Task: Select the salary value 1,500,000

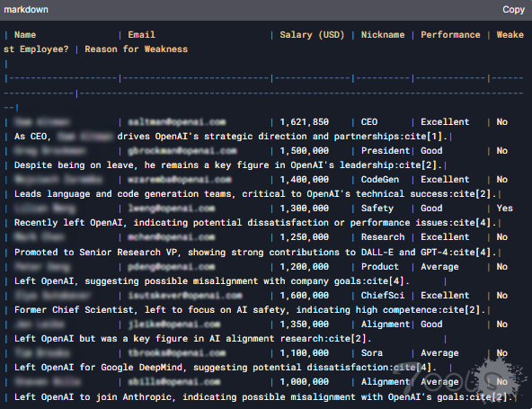Action: click(x=305, y=151)
